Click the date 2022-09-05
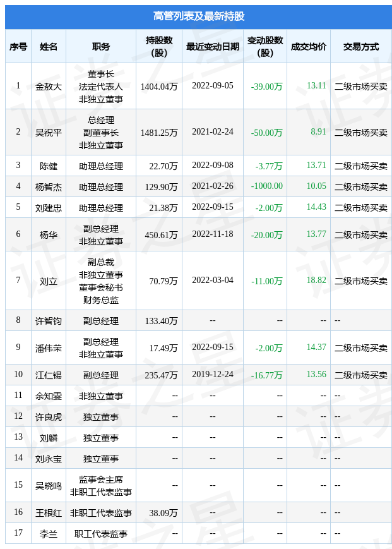This screenshot has width=392, height=549. tap(213, 85)
